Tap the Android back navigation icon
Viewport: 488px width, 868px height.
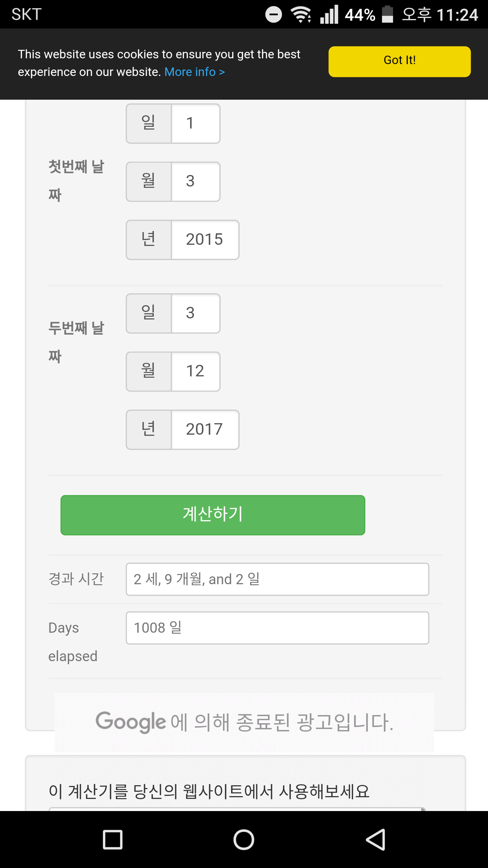click(x=375, y=840)
